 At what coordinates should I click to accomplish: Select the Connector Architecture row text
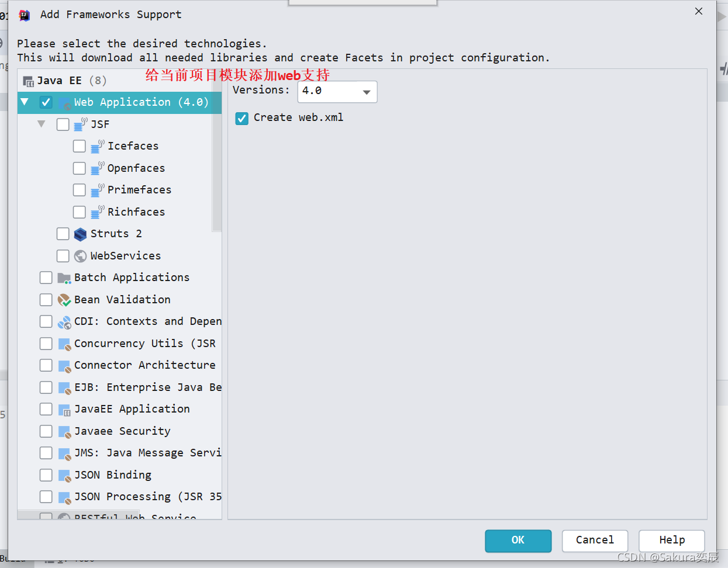[145, 365]
